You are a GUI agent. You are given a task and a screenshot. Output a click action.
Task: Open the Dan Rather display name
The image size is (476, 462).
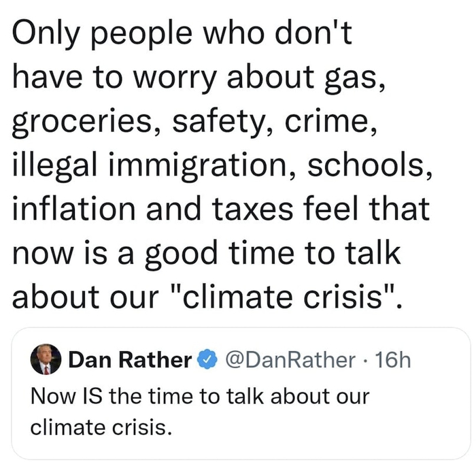tap(130, 360)
